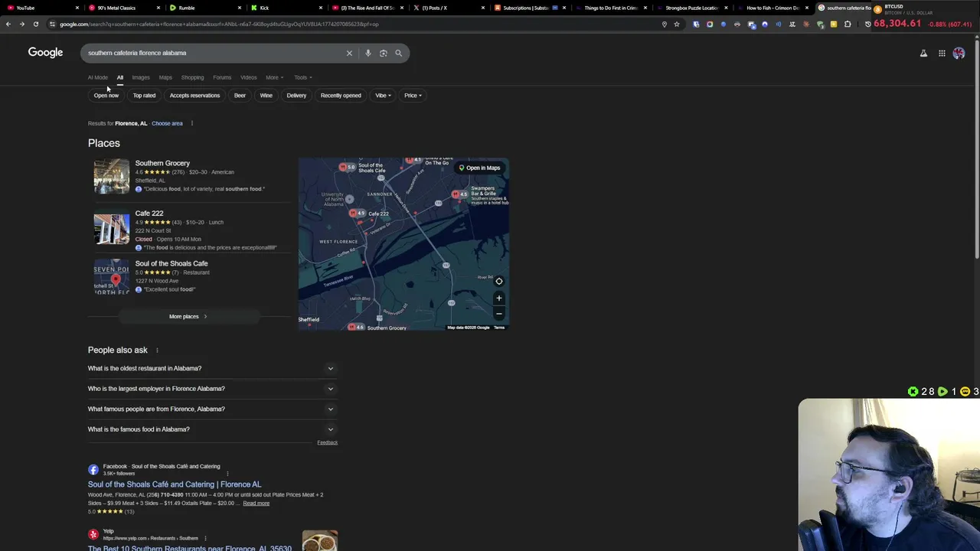Expand 'What famous people are from Florence, Alabama?'
Image resolution: width=980 pixels, height=551 pixels.
pos(212,409)
